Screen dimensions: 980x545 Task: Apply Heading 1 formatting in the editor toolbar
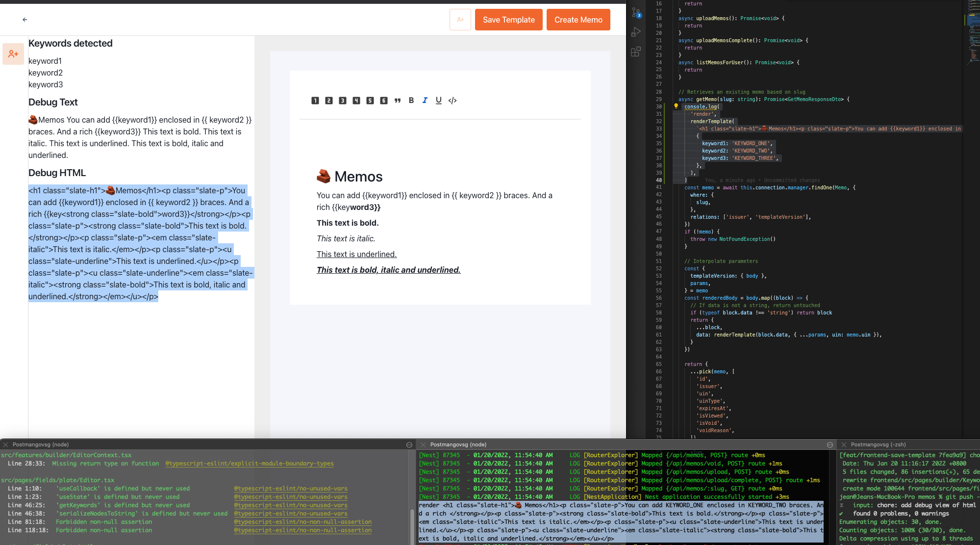(x=315, y=100)
